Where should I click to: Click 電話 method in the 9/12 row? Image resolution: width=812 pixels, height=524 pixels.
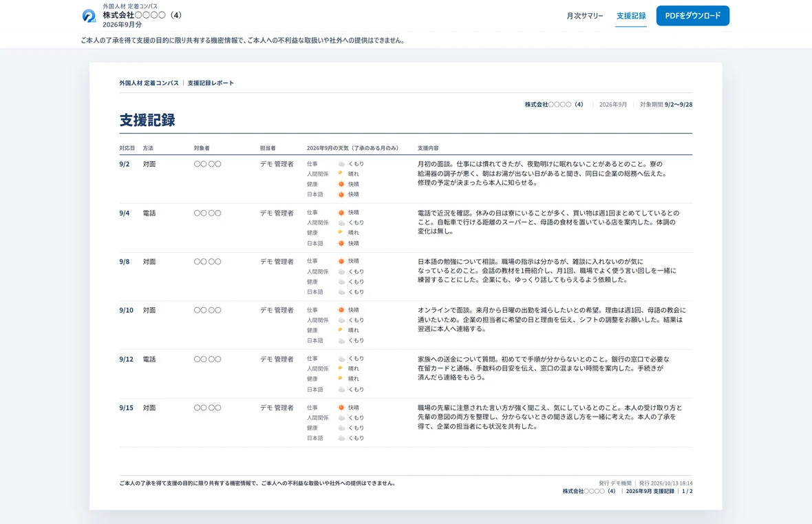pyautogui.click(x=149, y=359)
